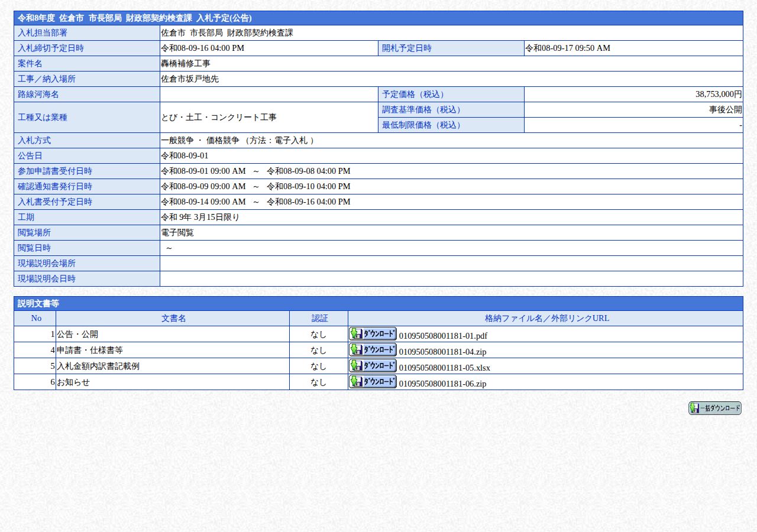757x532 pixels.
Task: Click the filename 010950508001181-01.pdf text
Action: (443, 336)
